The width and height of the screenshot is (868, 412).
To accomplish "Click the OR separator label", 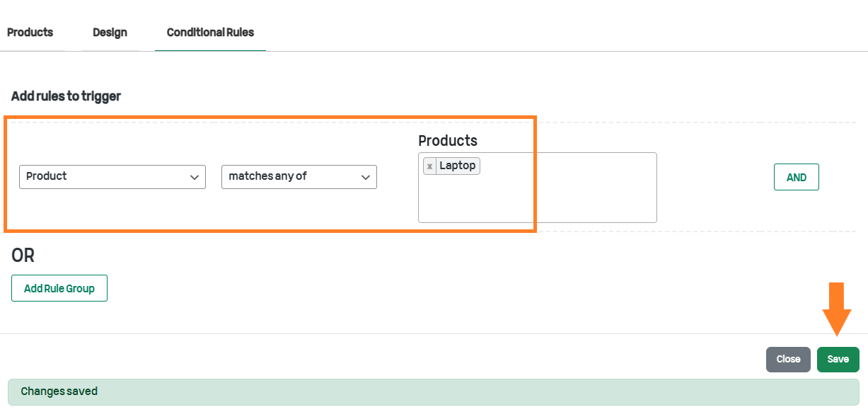I will (x=23, y=256).
